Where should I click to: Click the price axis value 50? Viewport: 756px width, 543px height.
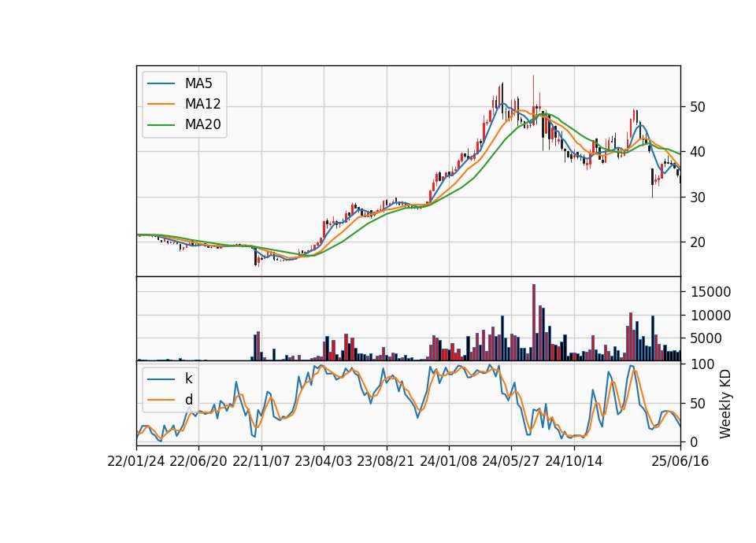697,107
